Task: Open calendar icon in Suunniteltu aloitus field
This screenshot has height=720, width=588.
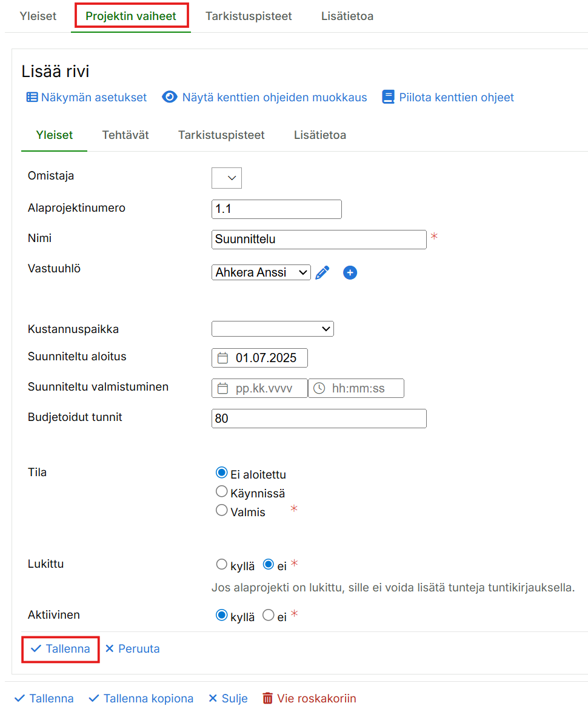Action: [x=222, y=358]
